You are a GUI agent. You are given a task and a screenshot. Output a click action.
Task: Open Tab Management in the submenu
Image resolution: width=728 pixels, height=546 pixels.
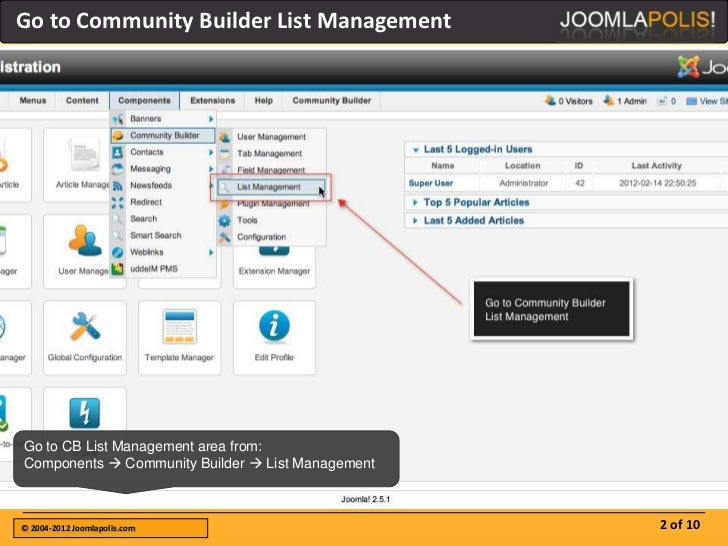(272, 154)
